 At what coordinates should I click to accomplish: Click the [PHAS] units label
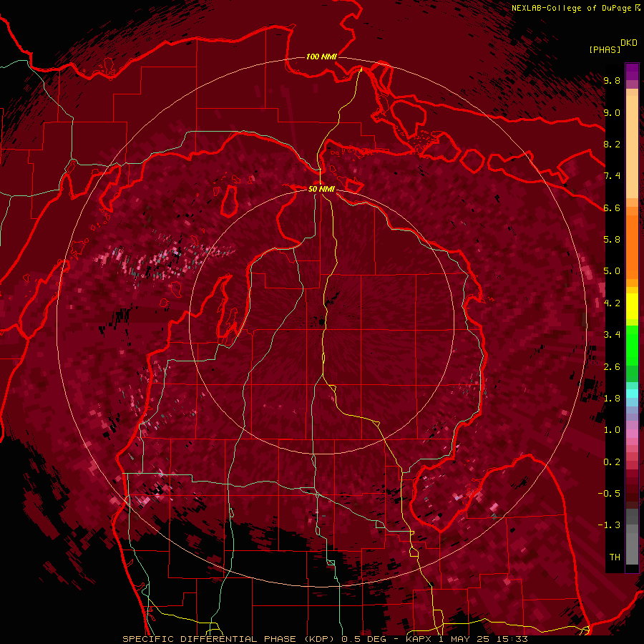[x=605, y=49]
